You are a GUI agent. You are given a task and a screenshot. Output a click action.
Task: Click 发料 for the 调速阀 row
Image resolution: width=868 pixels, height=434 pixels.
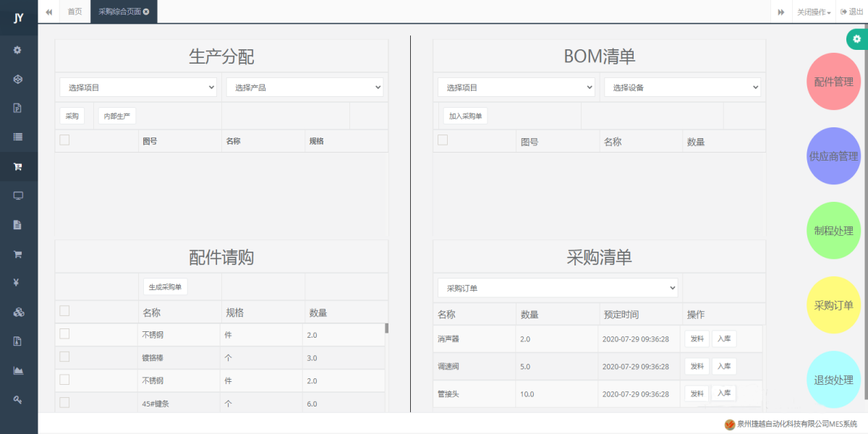tap(697, 366)
